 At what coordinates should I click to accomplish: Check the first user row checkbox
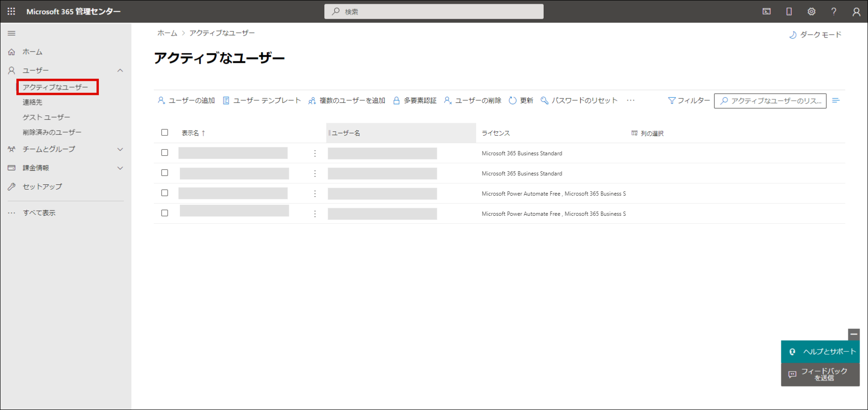165,153
